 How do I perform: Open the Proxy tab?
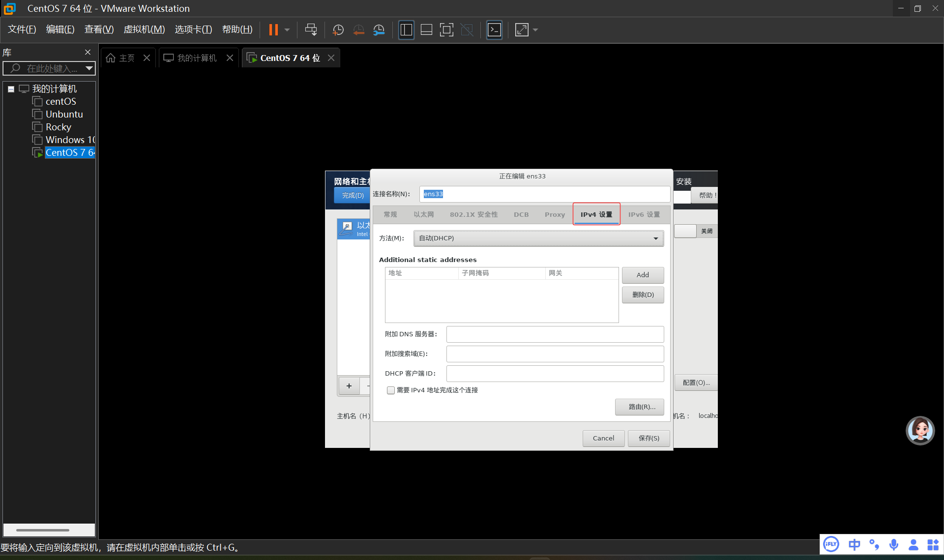[555, 215]
